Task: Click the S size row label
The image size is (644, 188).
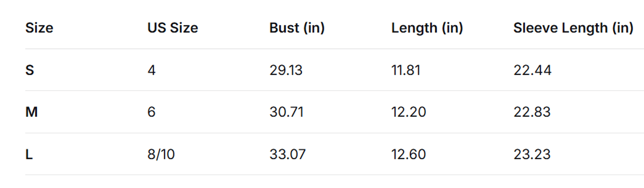Action: (30, 70)
